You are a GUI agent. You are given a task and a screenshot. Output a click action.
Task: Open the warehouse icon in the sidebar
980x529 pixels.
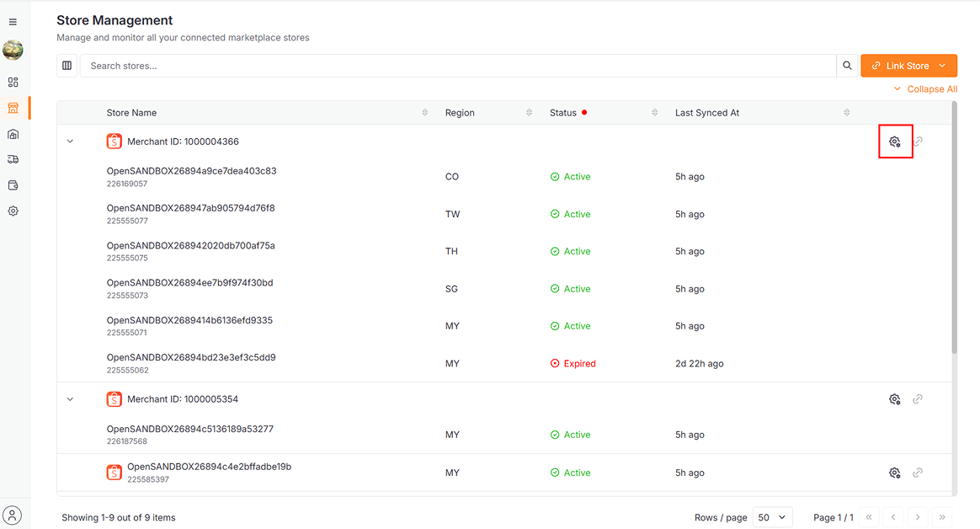13,134
